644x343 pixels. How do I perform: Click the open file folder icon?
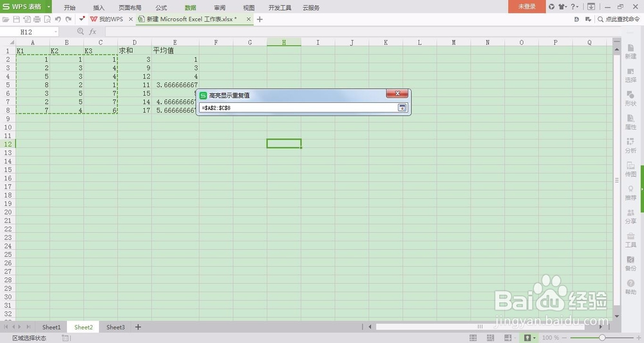pos(6,19)
